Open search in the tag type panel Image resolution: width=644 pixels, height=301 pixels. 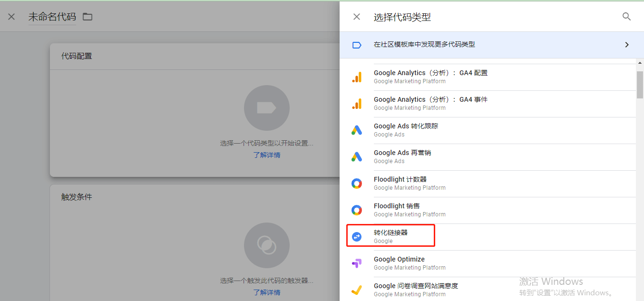[626, 17]
